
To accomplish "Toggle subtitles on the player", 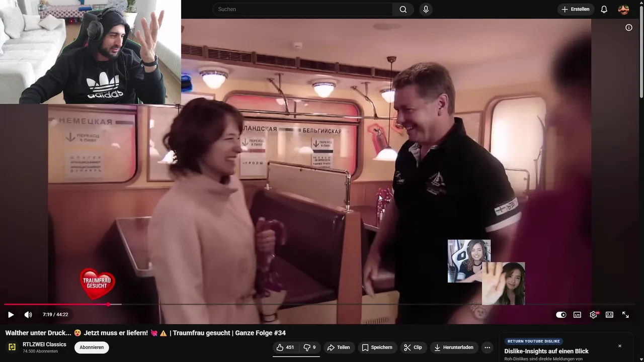I will click(x=577, y=315).
